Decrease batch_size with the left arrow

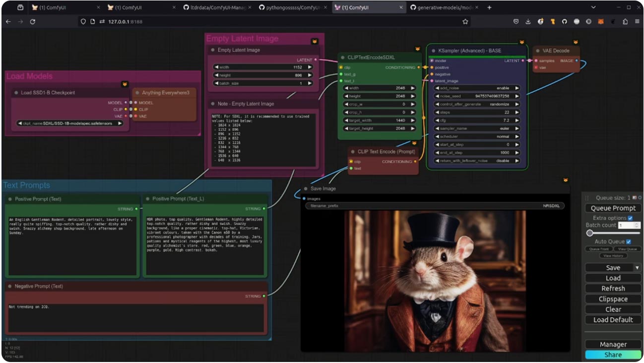[217, 83]
